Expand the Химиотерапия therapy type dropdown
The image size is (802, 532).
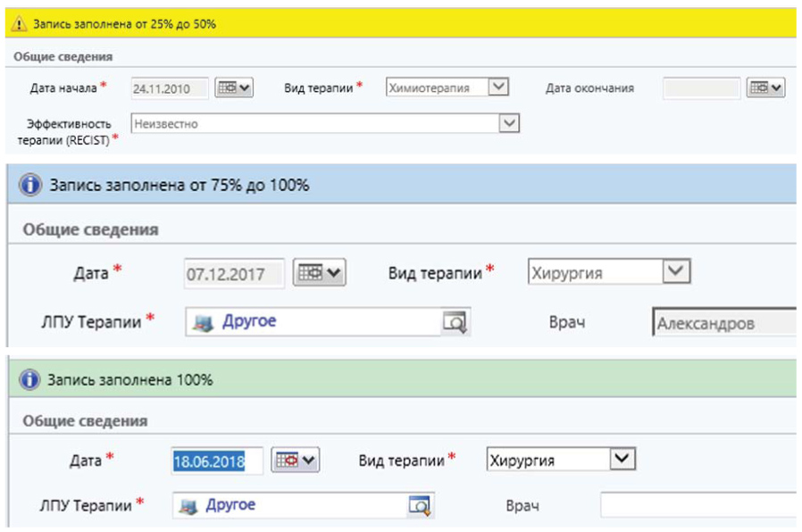pos(499,87)
